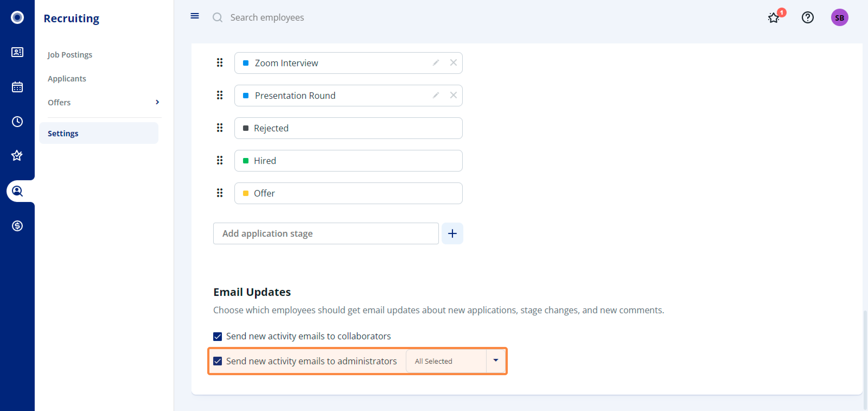Open the employee directory sidebar icon
Screen dimensions: 868x411
click(x=17, y=52)
